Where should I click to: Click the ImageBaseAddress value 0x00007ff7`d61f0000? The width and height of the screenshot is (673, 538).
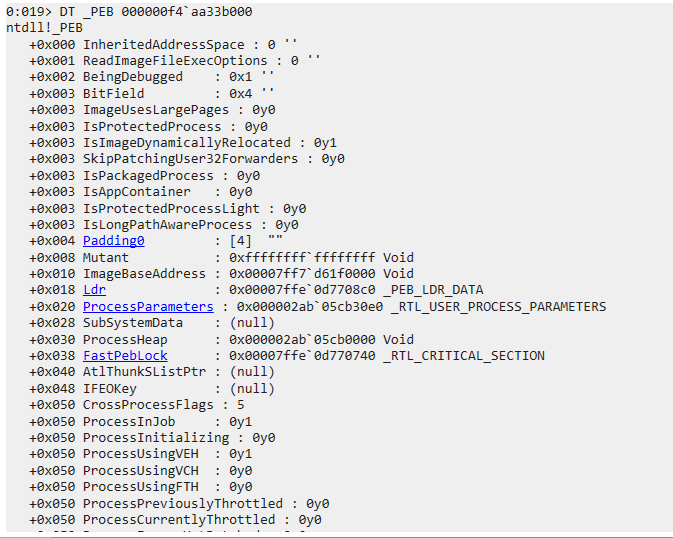[x=302, y=274]
